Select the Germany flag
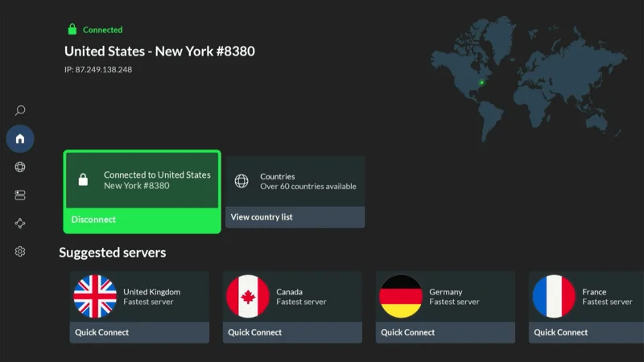644x362 pixels. tap(401, 297)
